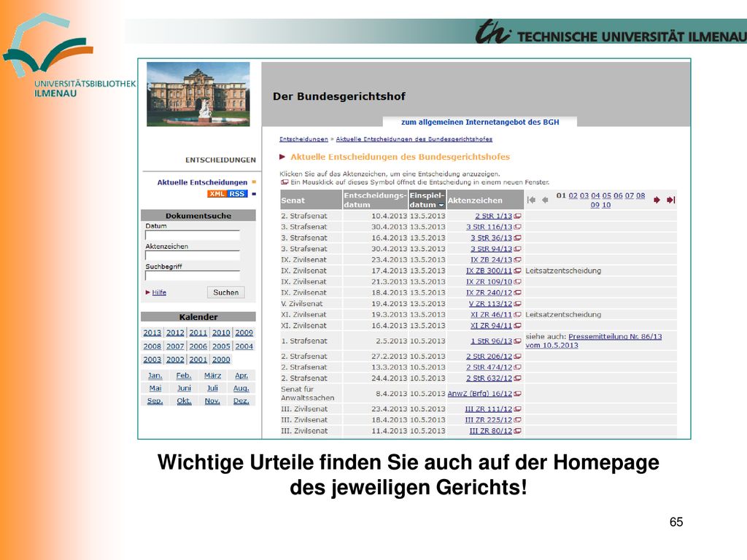Go to results page 02

pos(573,195)
